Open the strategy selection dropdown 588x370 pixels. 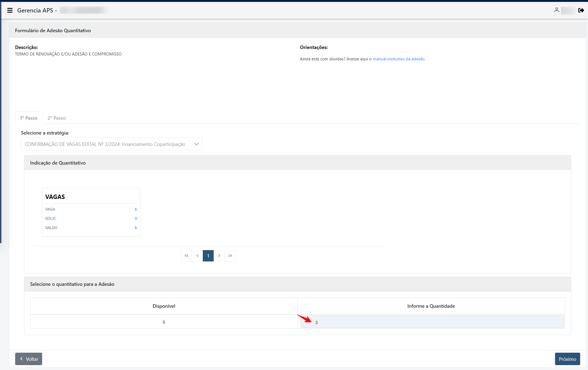(x=111, y=144)
